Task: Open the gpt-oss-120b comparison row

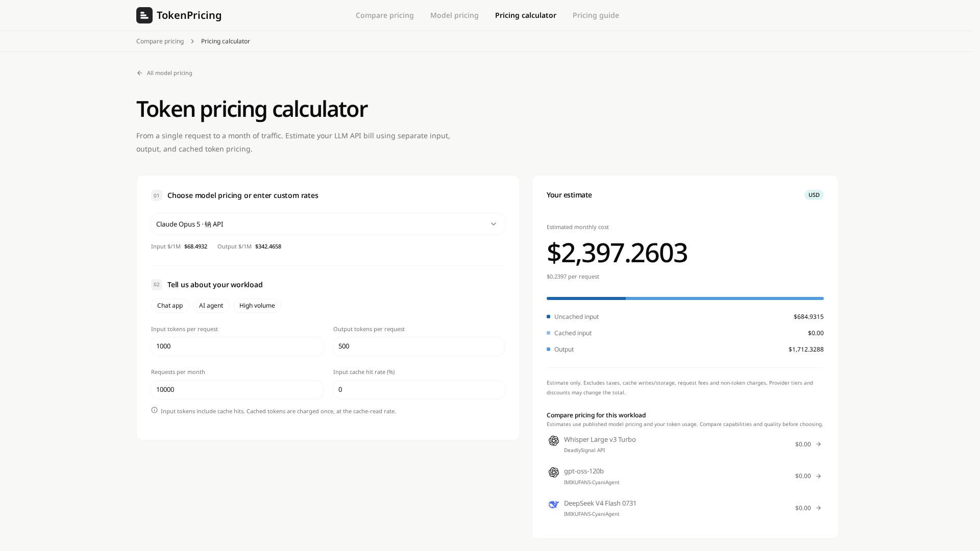Action: point(685,476)
